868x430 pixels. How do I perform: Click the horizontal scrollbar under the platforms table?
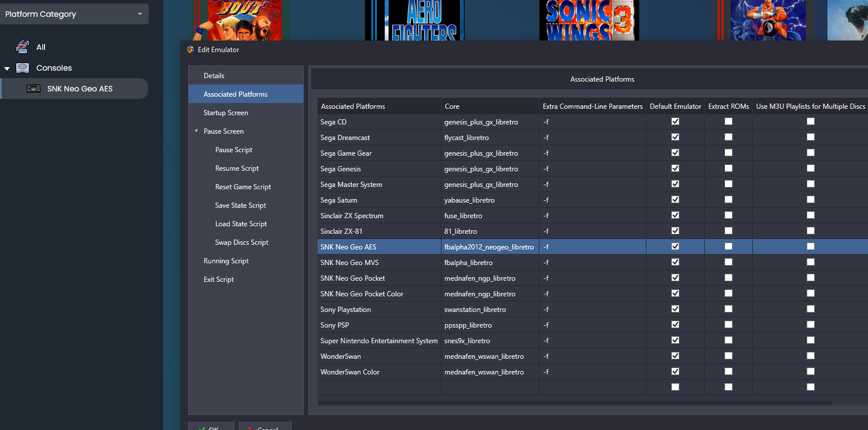(x=575, y=402)
